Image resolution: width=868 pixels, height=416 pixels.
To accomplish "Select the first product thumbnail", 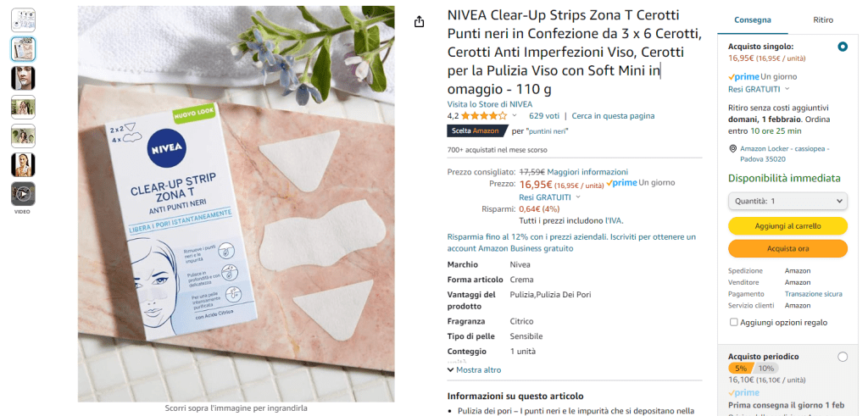I will tap(23, 20).
